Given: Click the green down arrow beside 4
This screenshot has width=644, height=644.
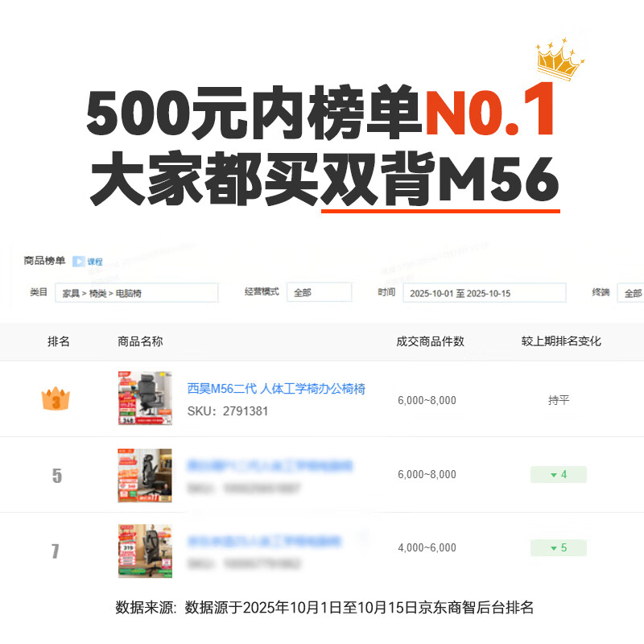Looking at the screenshot, I should click(x=554, y=475).
